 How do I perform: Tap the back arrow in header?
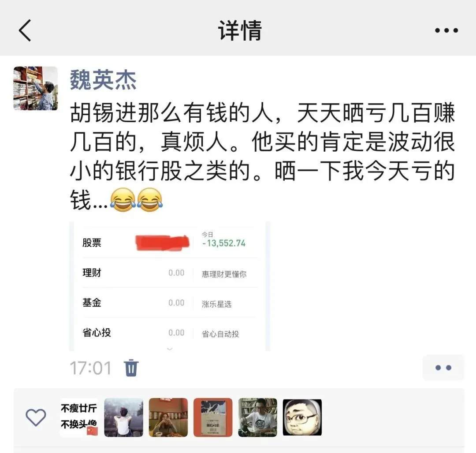coord(25,30)
